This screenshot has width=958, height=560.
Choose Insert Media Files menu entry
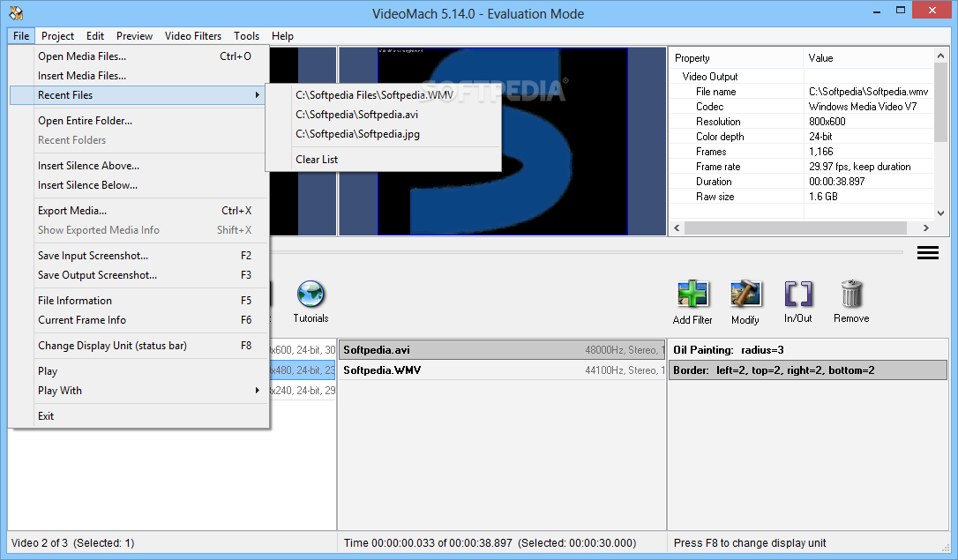pos(138,76)
